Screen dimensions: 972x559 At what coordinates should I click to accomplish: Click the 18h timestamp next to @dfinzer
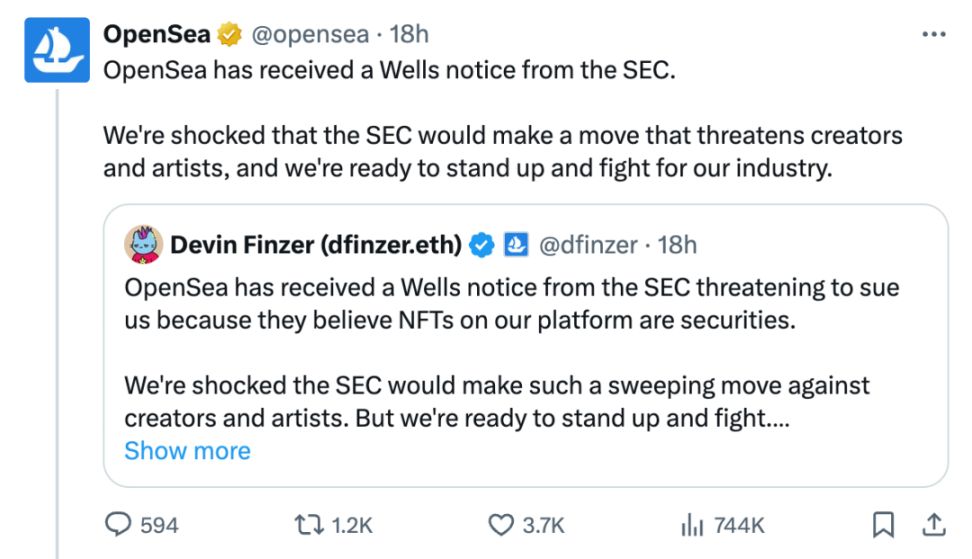pyautogui.click(x=678, y=244)
